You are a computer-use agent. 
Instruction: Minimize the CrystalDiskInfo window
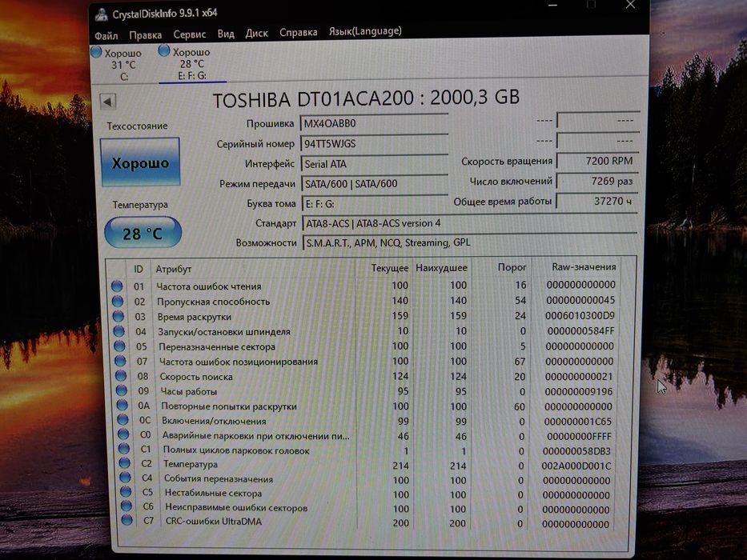click(x=552, y=6)
